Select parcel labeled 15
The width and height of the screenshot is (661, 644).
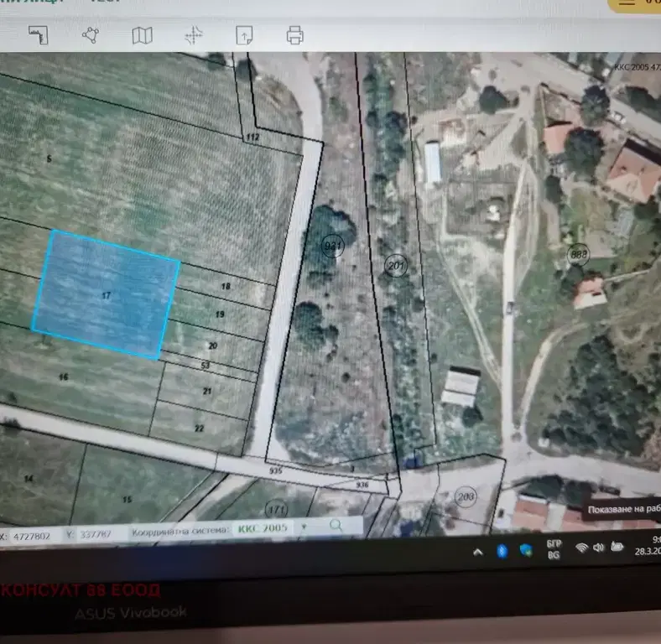click(x=127, y=500)
